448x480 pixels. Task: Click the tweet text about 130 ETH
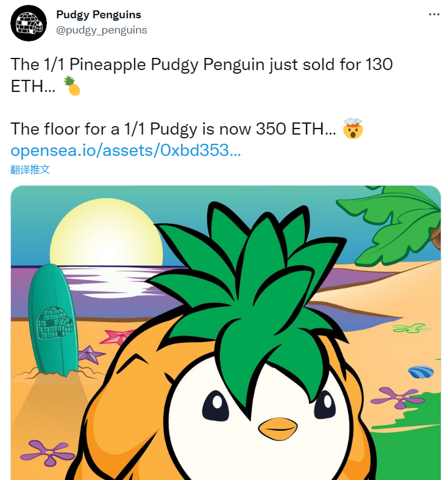tap(202, 76)
